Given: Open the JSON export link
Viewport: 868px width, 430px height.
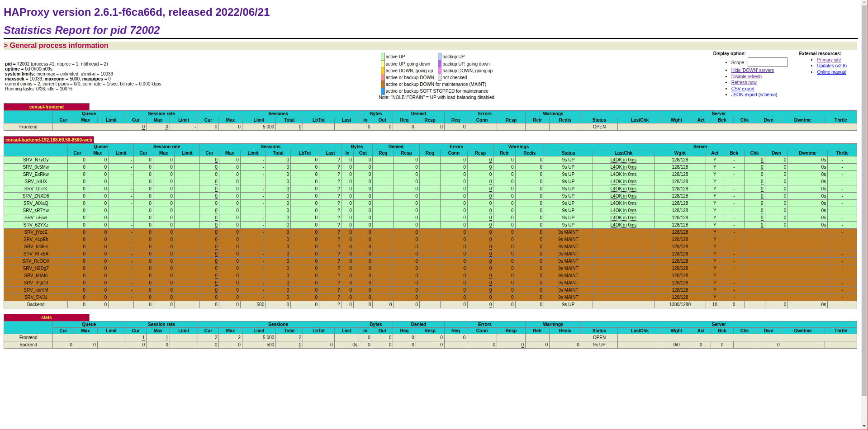Looking at the screenshot, I should click(x=744, y=95).
